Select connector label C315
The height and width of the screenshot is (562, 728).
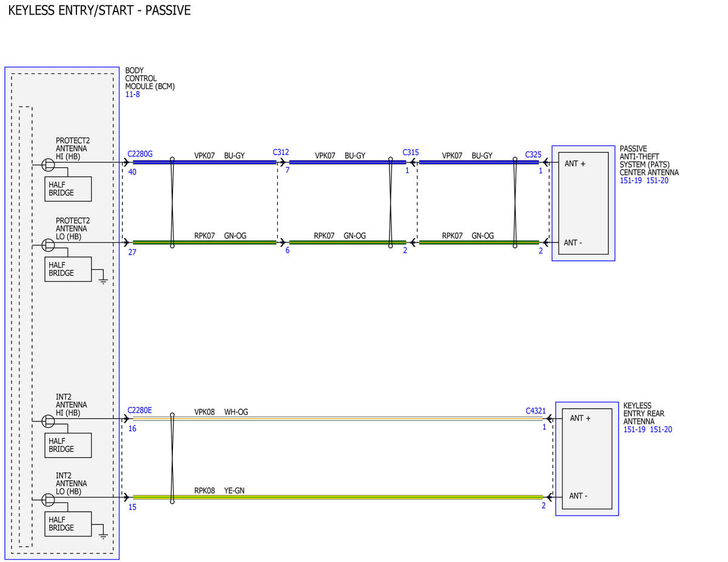[411, 152]
